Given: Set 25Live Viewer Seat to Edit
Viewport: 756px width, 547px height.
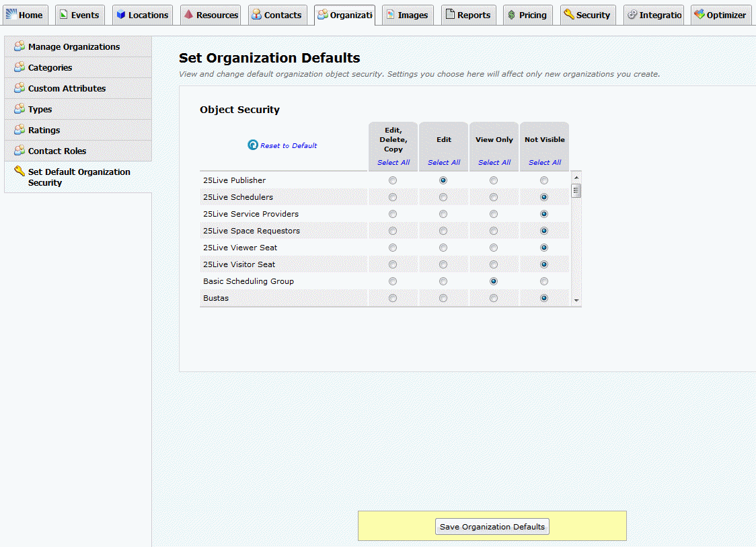Looking at the screenshot, I should click(443, 248).
